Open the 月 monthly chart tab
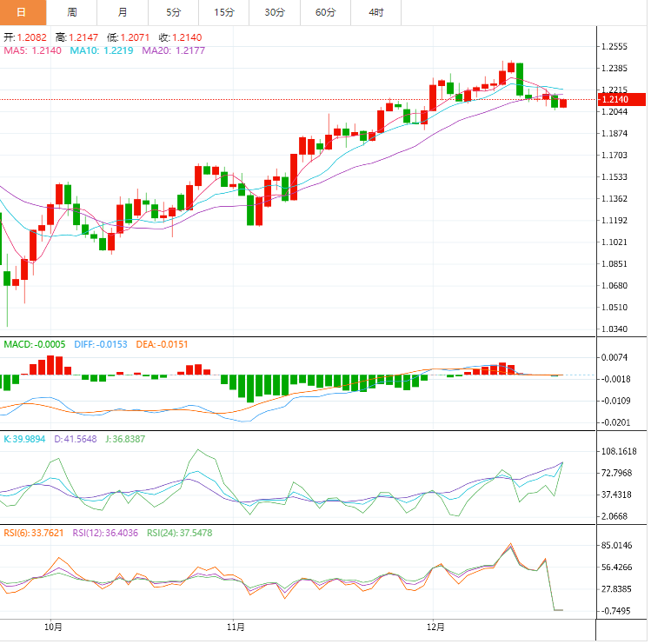 (123, 12)
